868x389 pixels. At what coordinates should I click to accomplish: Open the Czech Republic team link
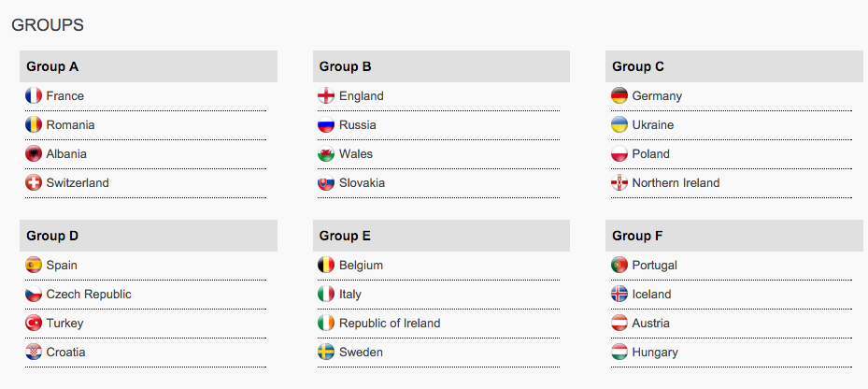(x=89, y=295)
